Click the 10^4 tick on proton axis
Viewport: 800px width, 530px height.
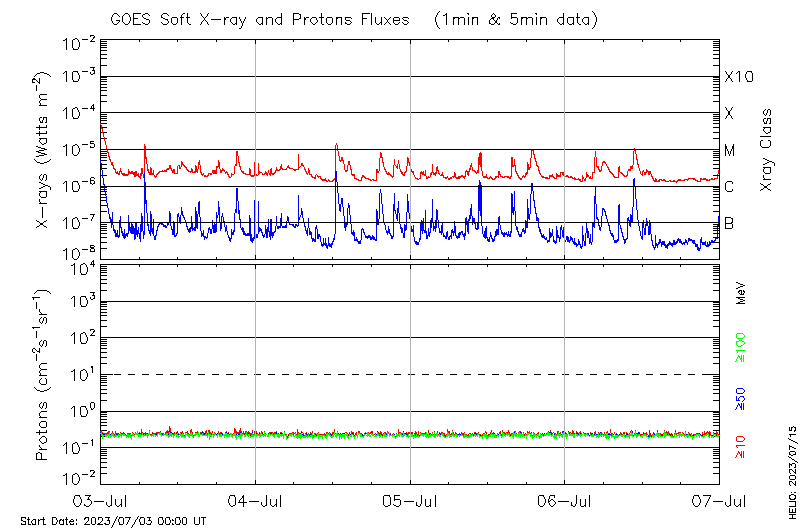click(x=80, y=266)
